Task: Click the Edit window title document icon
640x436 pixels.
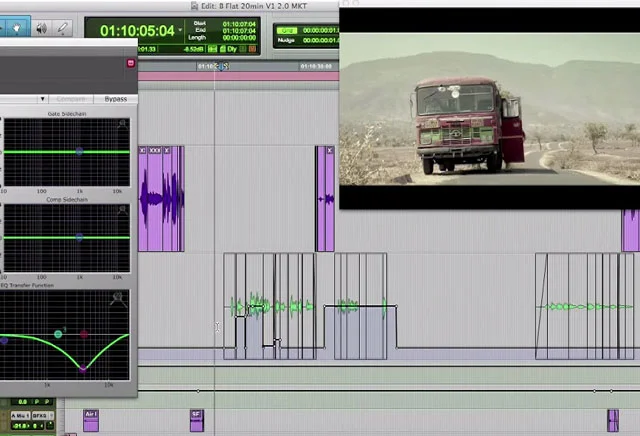Action: pos(195,6)
